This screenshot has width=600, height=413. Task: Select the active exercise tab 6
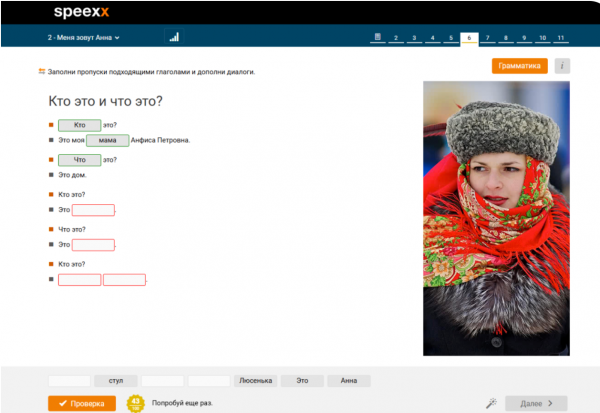469,38
